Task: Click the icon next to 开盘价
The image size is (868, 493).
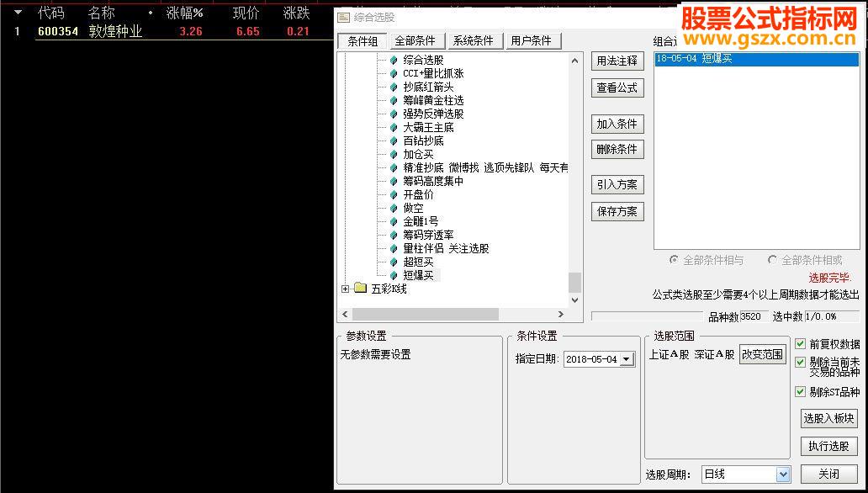Action: point(394,195)
